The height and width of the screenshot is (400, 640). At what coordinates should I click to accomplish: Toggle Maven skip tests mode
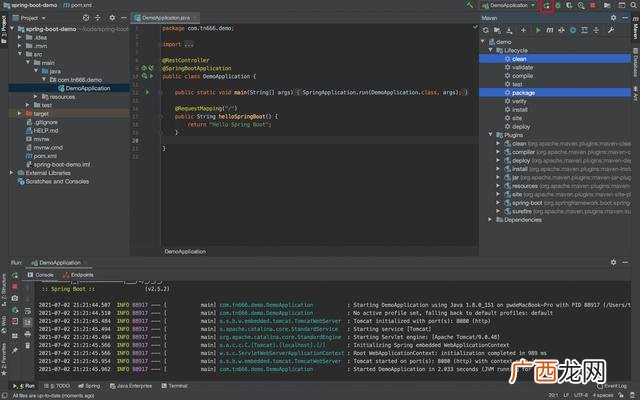click(x=573, y=30)
